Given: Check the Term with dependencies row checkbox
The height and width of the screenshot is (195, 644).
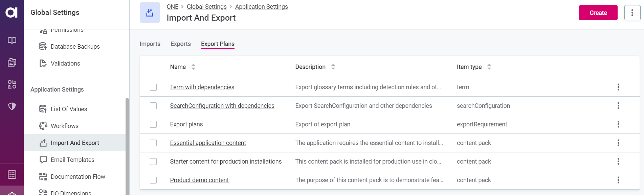Looking at the screenshot, I should point(153,87).
